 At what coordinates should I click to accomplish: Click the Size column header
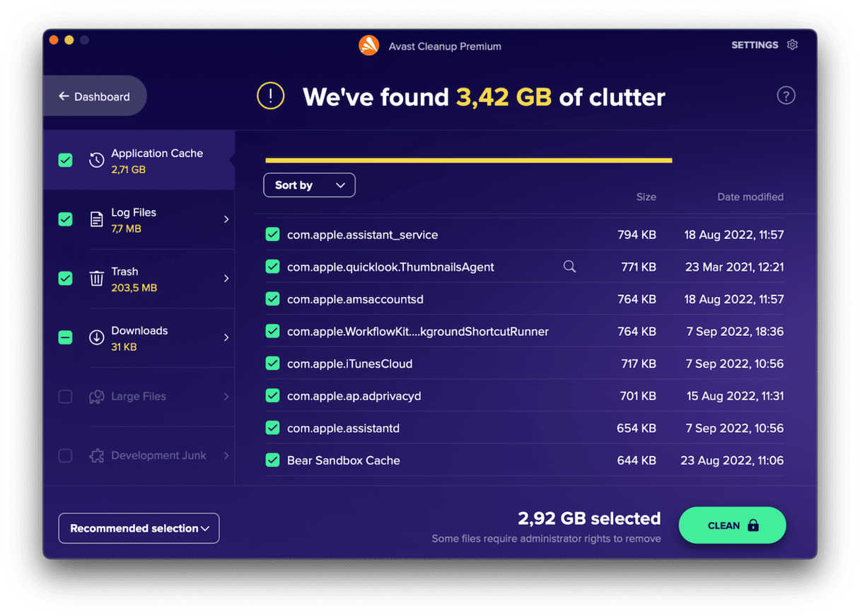click(646, 197)
